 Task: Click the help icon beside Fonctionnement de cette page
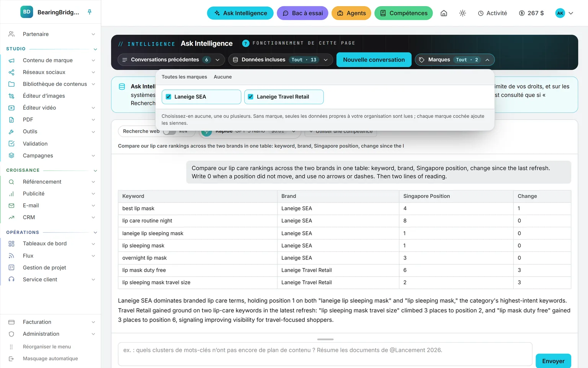246,43
